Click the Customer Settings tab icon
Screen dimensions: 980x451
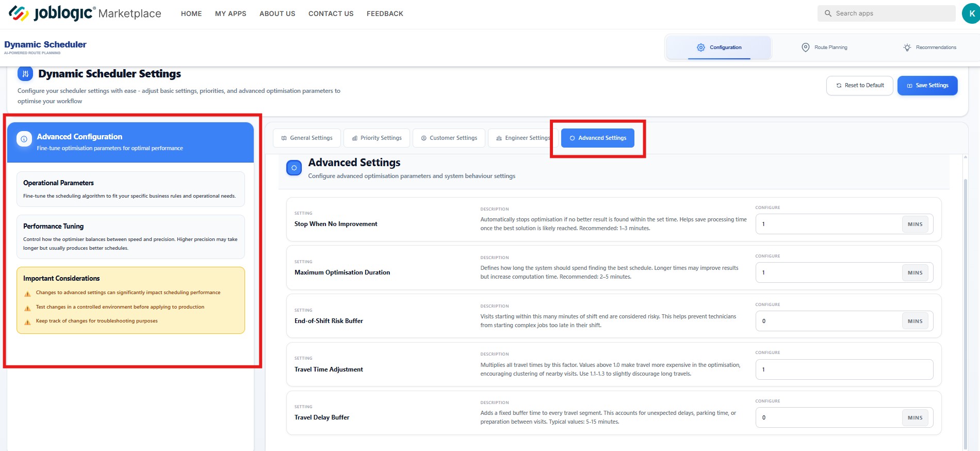click(x=424, y=138)
